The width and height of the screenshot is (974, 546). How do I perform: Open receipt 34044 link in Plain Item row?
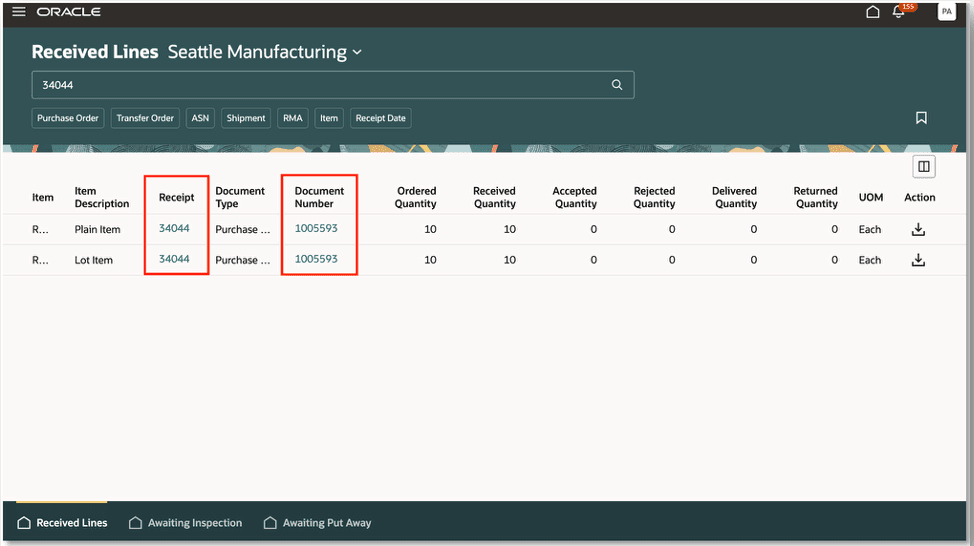[x=174, y=229]
